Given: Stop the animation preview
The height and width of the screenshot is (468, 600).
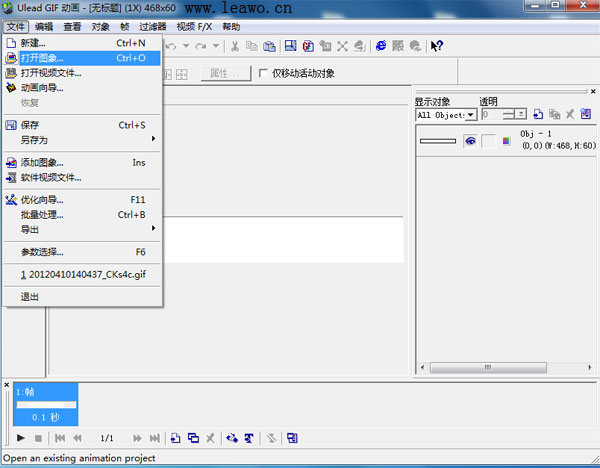Looking at the screenshot, I should [38, 438].
